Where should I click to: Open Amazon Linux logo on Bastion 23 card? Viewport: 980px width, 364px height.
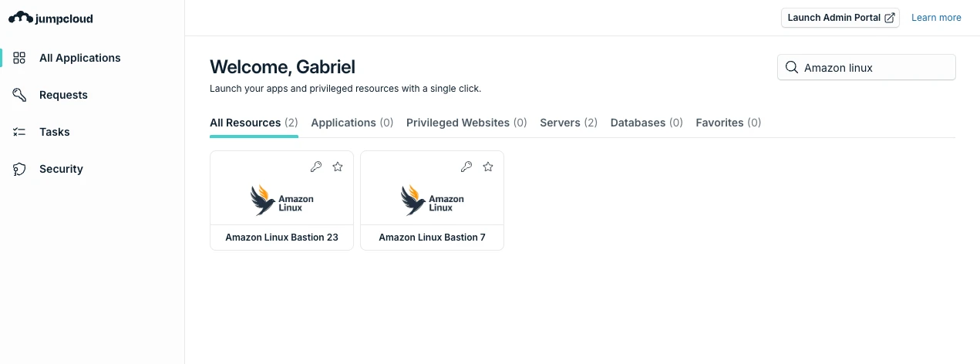coord(281,200)
